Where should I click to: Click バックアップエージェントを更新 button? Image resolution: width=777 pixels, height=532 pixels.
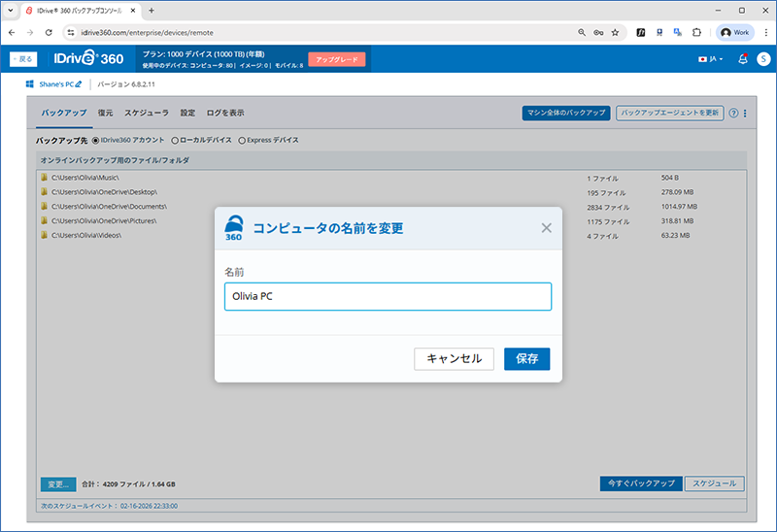pos(669,113)
